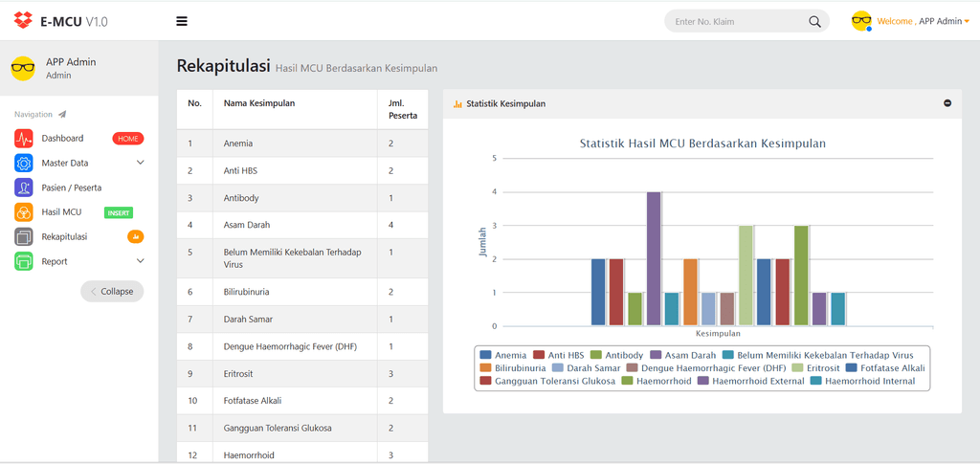Toggle the hamburger sidebar menu icon
The height and width of the screenshot is (464, 980).
[x=182, y=21]
